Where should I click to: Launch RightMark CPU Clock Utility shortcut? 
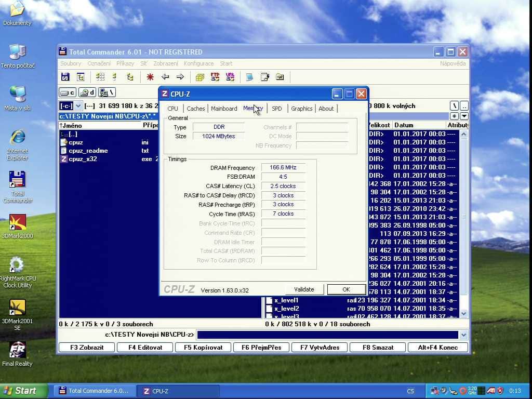click(17, 273)
